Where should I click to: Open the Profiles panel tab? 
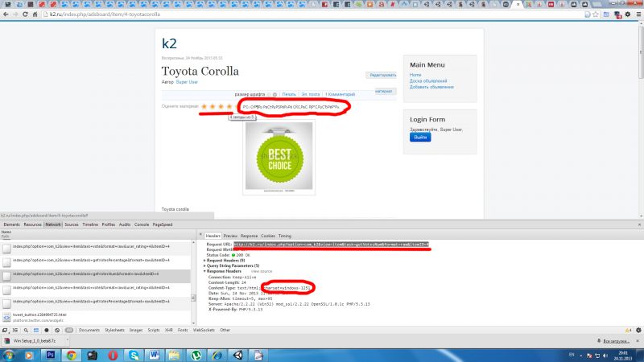pos(109,225)
